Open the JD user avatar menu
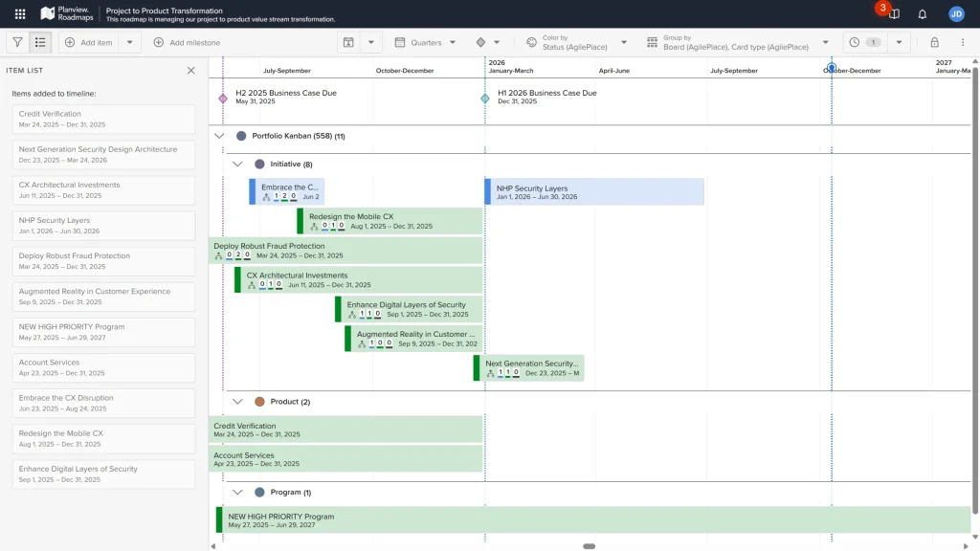 [956, 13]
